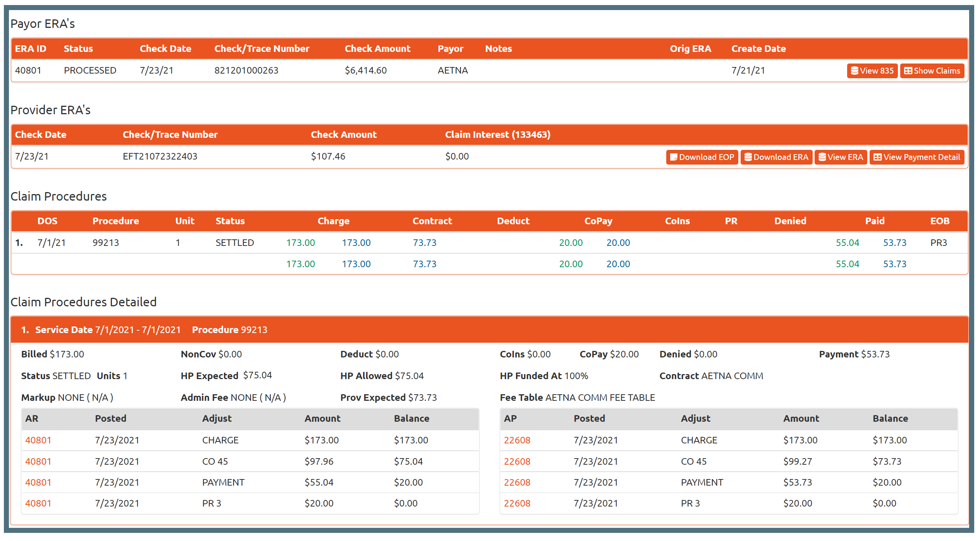The height and width of the screenshot is (541, 980).
Task: Click the table icon on View Payment Detail
Action: [x=877, y=157]
